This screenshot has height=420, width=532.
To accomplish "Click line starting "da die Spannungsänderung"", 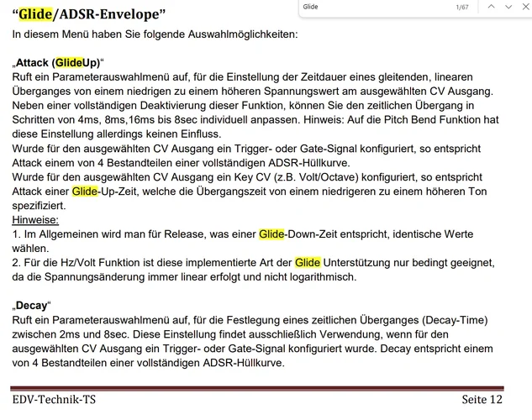I will tap(184, 277).
